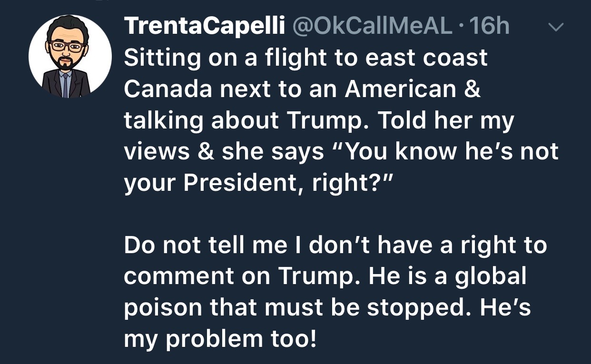Open the TrentaCapelli display name profile
Viewport: 591px width, 364px height.
tap(205, 27)
